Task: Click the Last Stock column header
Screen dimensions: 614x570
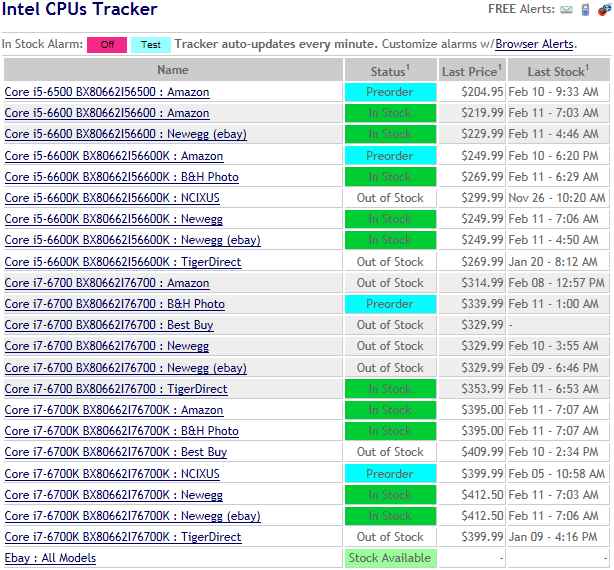Action: 558,70
